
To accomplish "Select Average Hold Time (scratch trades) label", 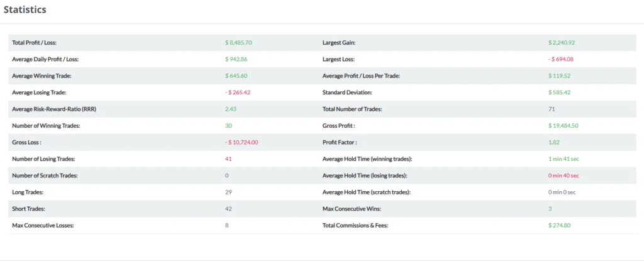I will [367, 192].
